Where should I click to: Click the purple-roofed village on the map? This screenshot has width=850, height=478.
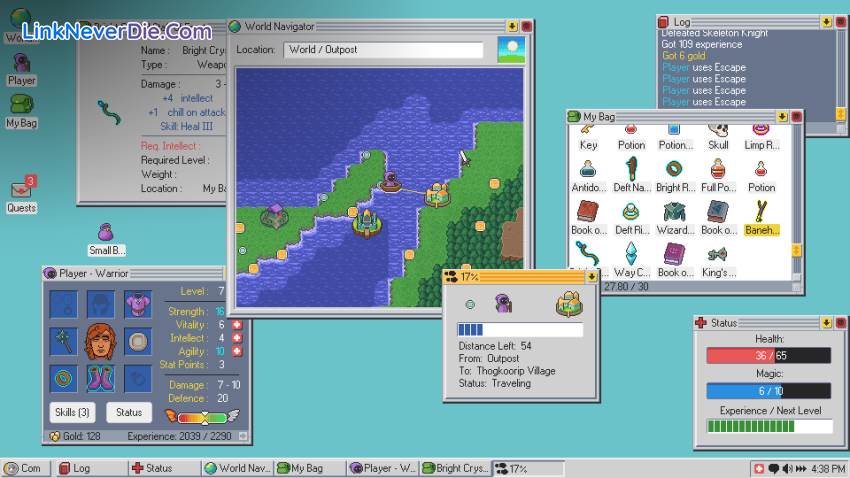[x=275, y=216]
